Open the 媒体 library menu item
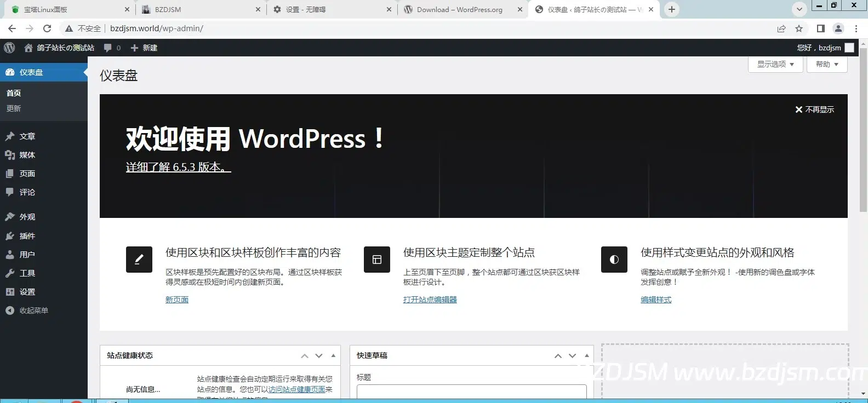Screen dimensions: 868x403 (x=44, y=155)
